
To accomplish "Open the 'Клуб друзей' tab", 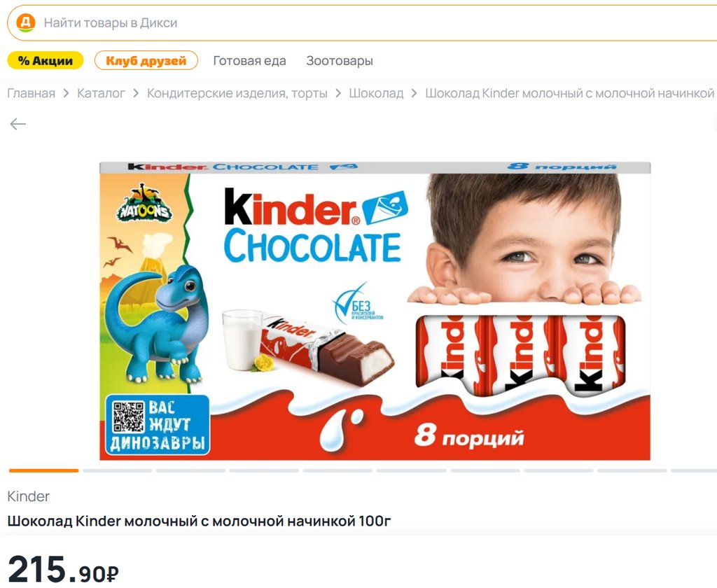I will point(146,60).
